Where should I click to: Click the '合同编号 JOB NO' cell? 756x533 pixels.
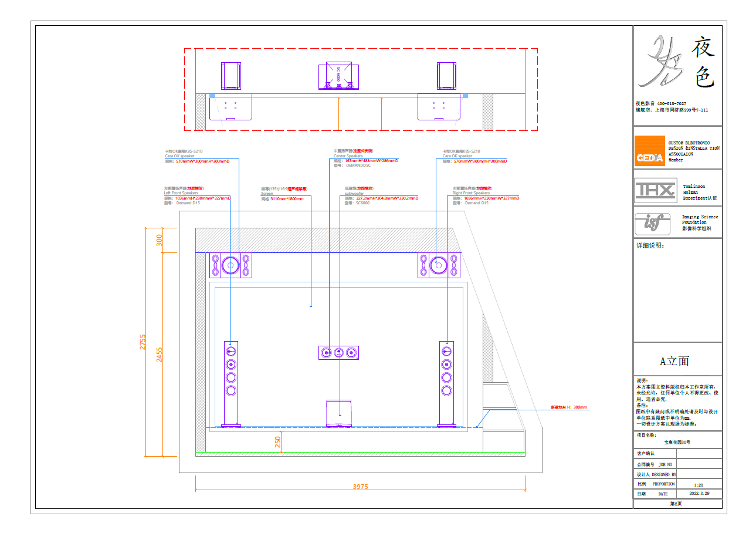point(655,464)
